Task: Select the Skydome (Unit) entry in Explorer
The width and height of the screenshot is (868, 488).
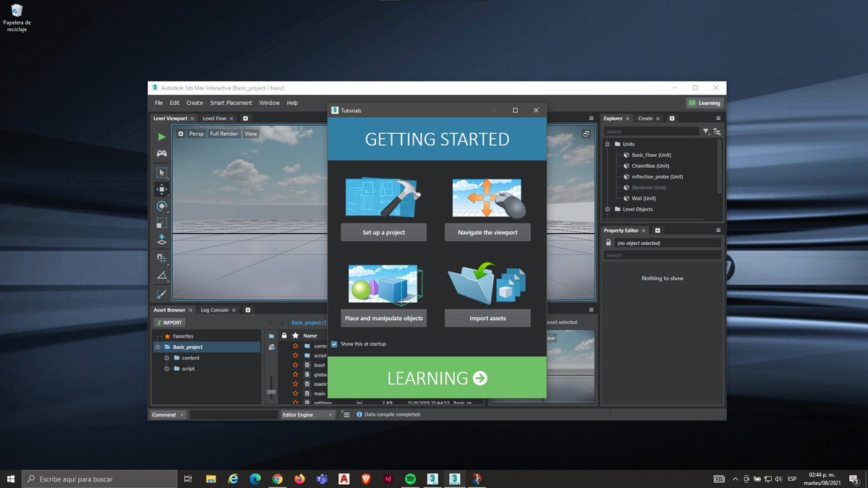Action: point(649,187)
